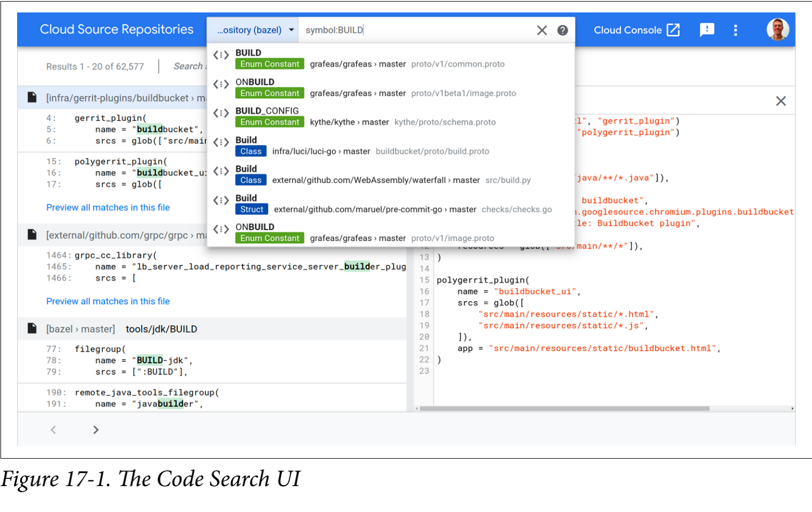Viewport: 812px width, 512px height.
Task: Click file icon for tools/jdk/BUILD result
Action: click(32, 329)
